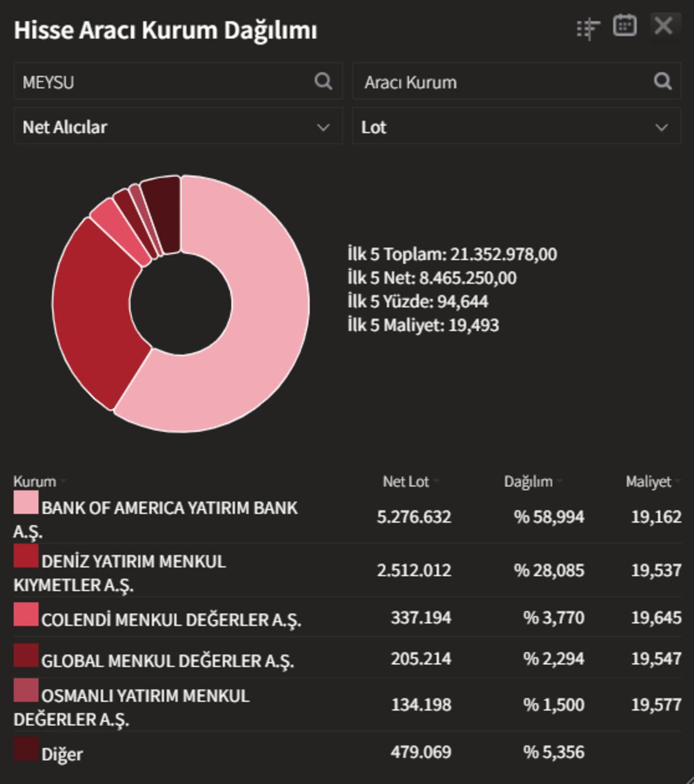Focus the MEYSU stock symbol input

click(x=162, y=82)
